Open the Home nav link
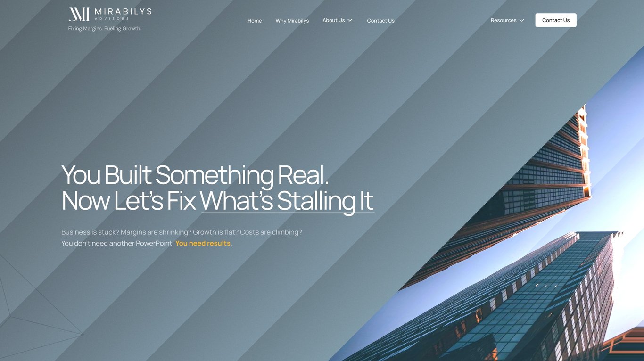Image resolution: width=644 pixels, height=361 pixels. [255, 21]
